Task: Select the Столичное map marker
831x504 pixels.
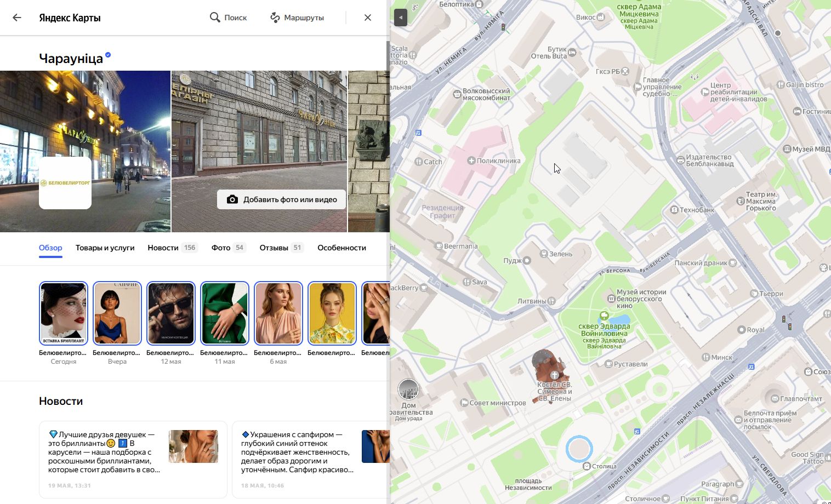Action: point(665,499)
